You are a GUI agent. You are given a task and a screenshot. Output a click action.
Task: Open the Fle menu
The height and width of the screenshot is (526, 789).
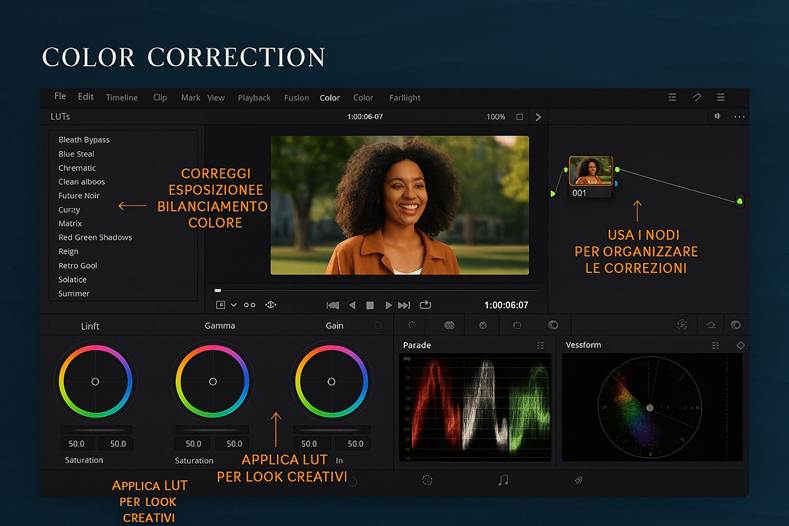pos(60,96)
